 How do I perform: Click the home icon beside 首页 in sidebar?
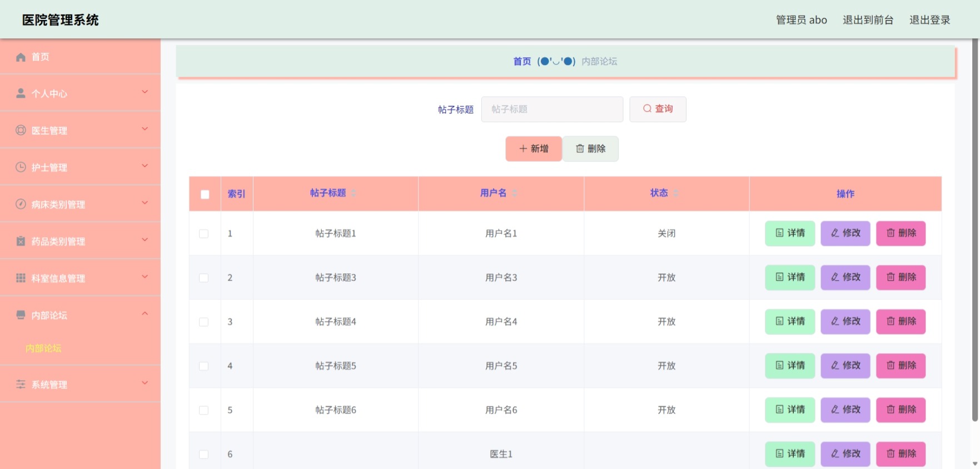point(21,57)
